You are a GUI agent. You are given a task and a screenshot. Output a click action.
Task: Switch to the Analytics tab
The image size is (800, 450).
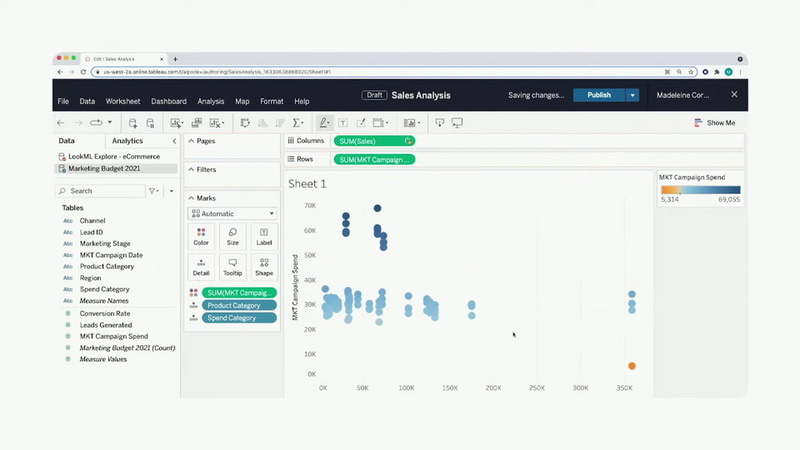pos(128,141)
